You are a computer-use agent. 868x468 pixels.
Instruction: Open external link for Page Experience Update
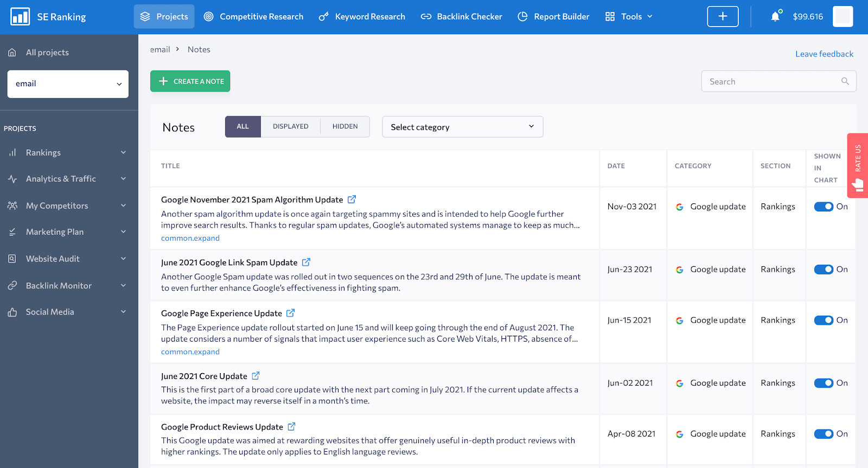click(290, 313)
